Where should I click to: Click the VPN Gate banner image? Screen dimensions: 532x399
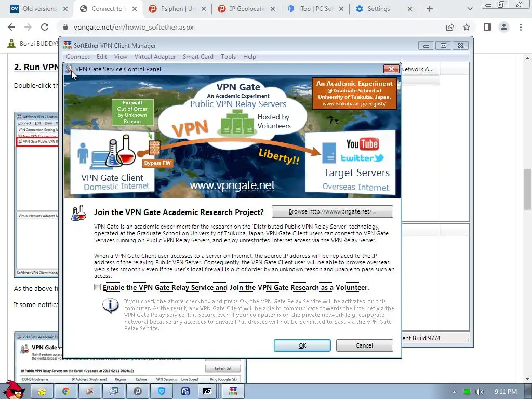point(232,137)
